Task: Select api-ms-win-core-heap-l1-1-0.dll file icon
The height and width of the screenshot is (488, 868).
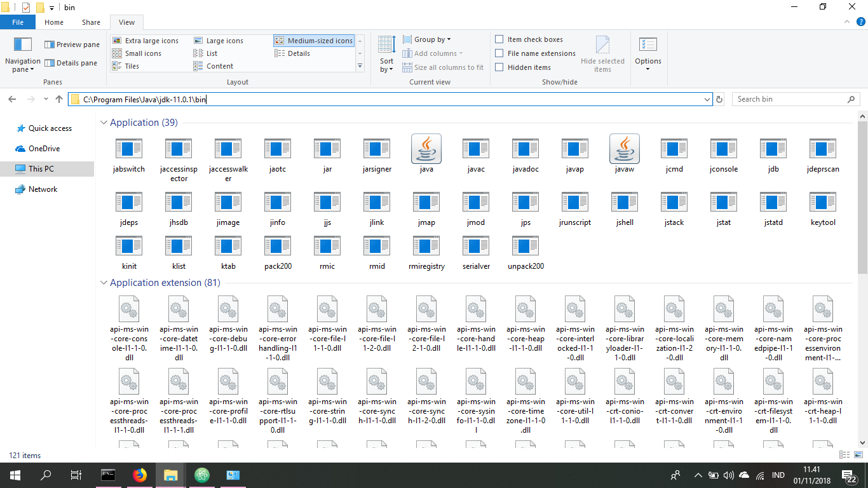Action: [526, 309]
